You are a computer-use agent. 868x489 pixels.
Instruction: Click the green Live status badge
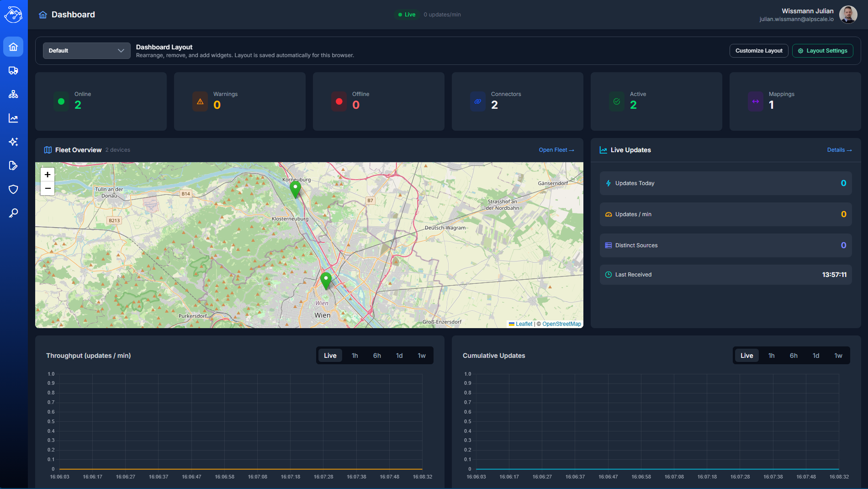coord(407,15)
